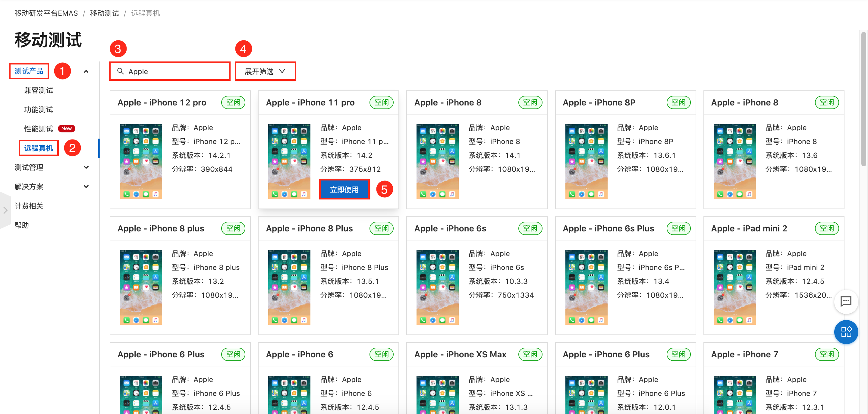Open iPhone 6s device thumbnail
The image size is (868, 414).
click(437, 287)
